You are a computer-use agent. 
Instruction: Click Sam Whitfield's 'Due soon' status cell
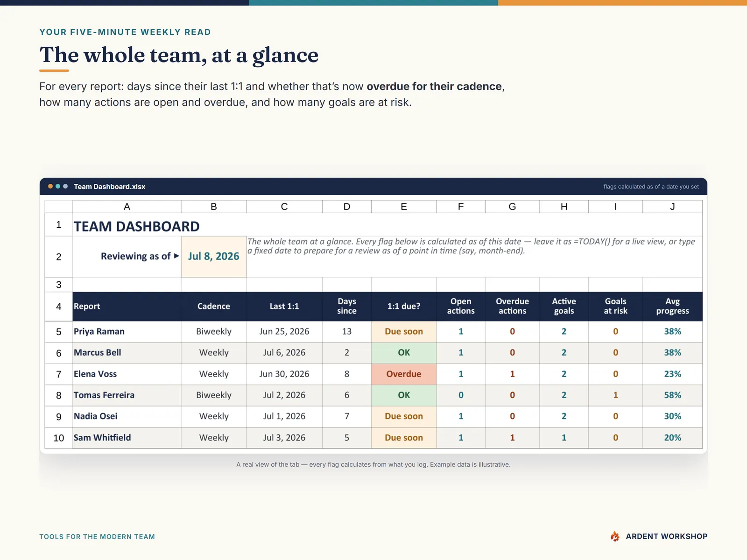point(404,438)
